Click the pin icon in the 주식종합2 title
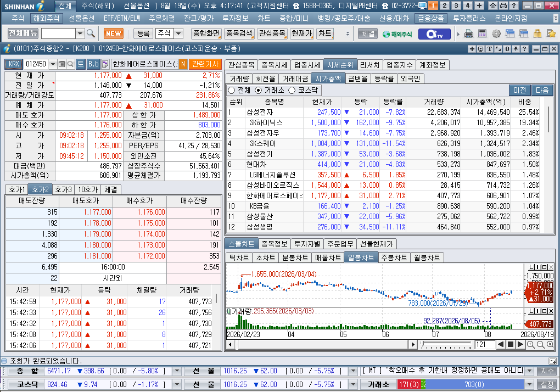 (516, 49)
